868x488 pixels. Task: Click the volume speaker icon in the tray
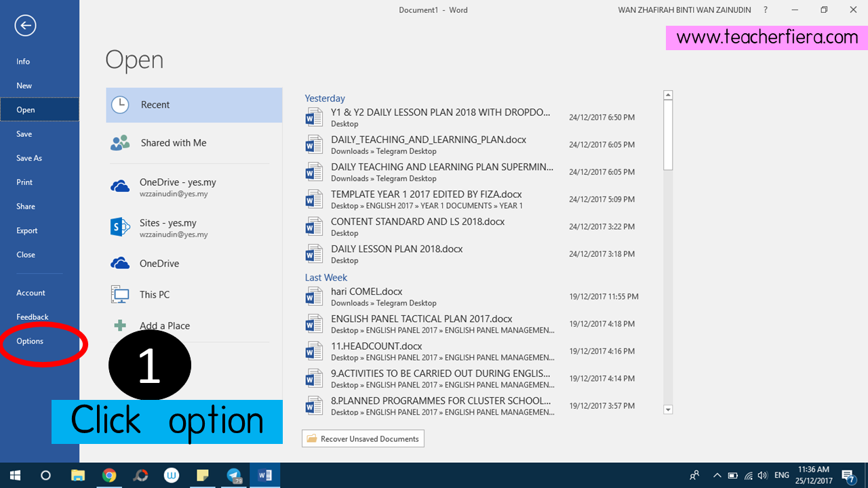pos(762,474)
